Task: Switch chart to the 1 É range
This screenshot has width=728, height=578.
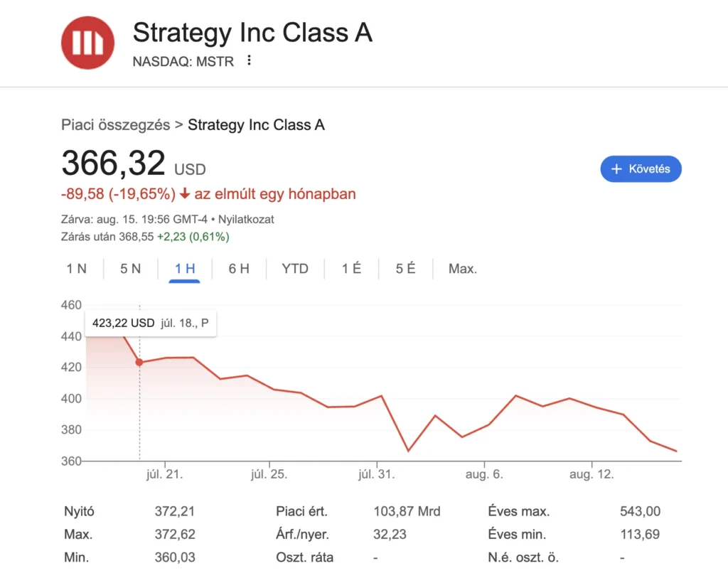Action: 351,269
